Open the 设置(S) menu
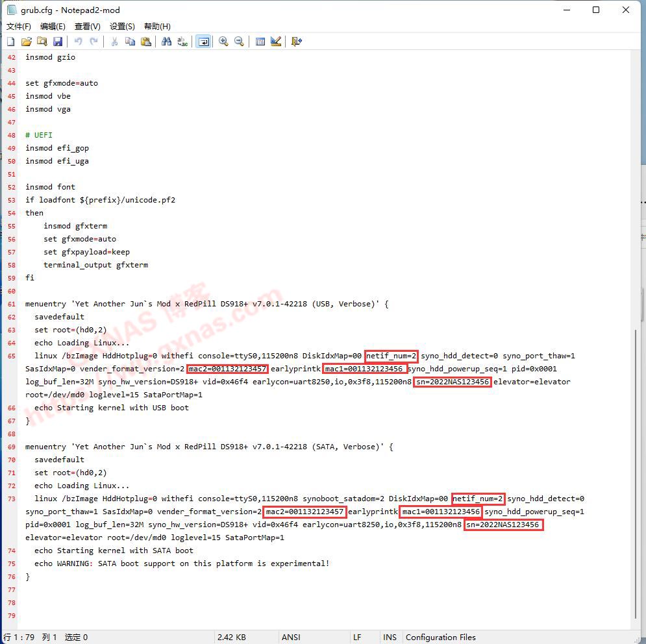The image size is (646, 644). point(122,27)
